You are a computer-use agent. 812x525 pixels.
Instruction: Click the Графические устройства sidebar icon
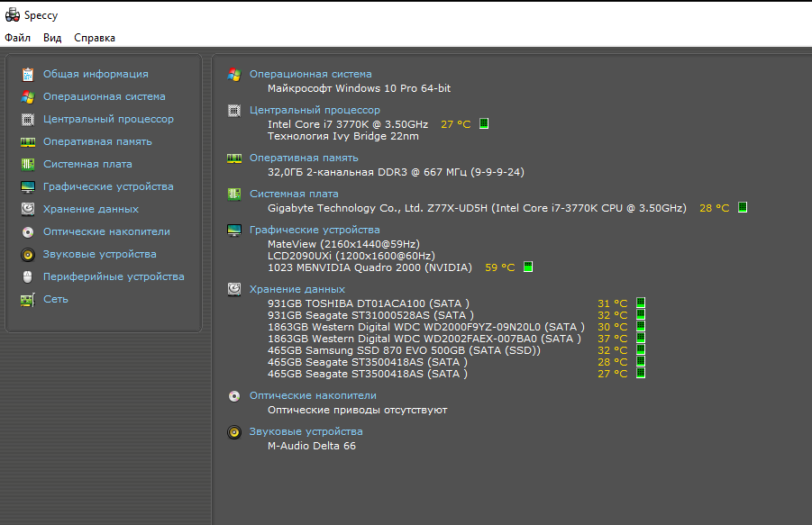coord(28,186)
